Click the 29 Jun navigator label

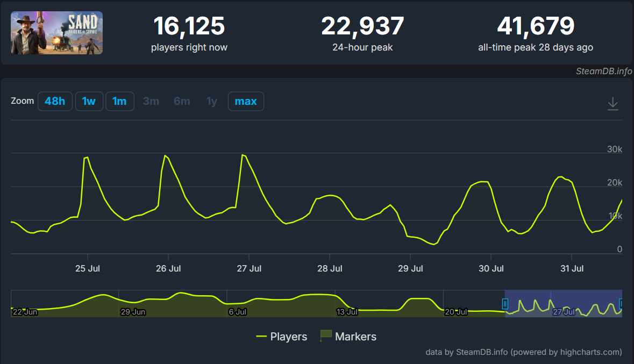click(x=133, y=312)
